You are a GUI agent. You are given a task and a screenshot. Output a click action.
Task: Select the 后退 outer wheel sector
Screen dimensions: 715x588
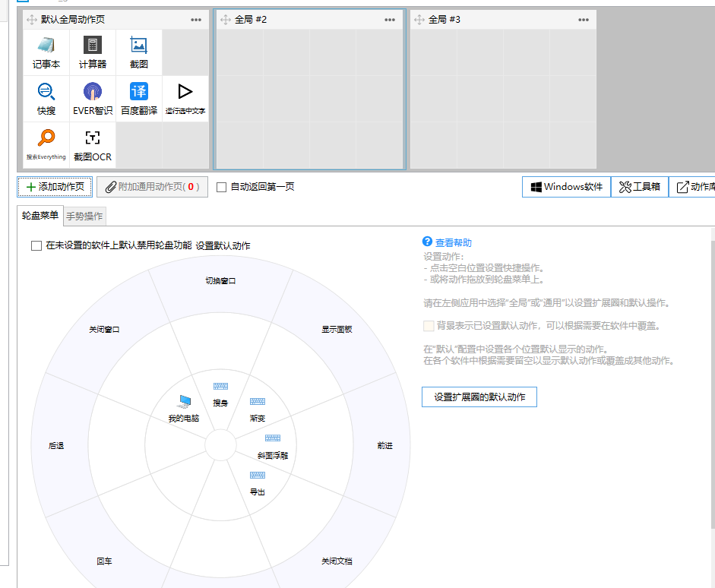pos(56,446)
